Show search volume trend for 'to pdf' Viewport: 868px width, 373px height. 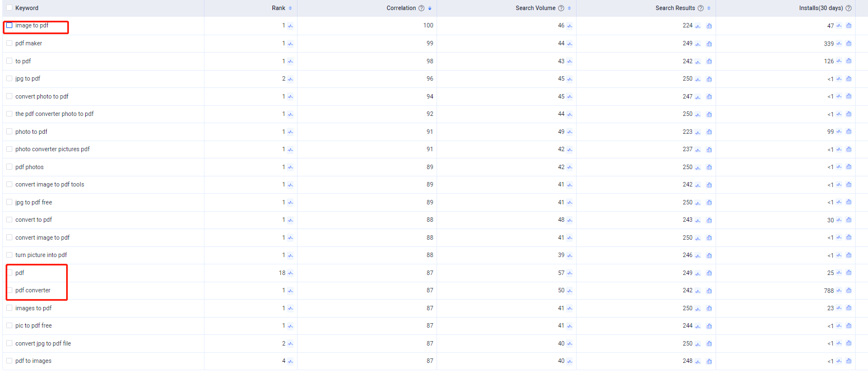[569, 62]
